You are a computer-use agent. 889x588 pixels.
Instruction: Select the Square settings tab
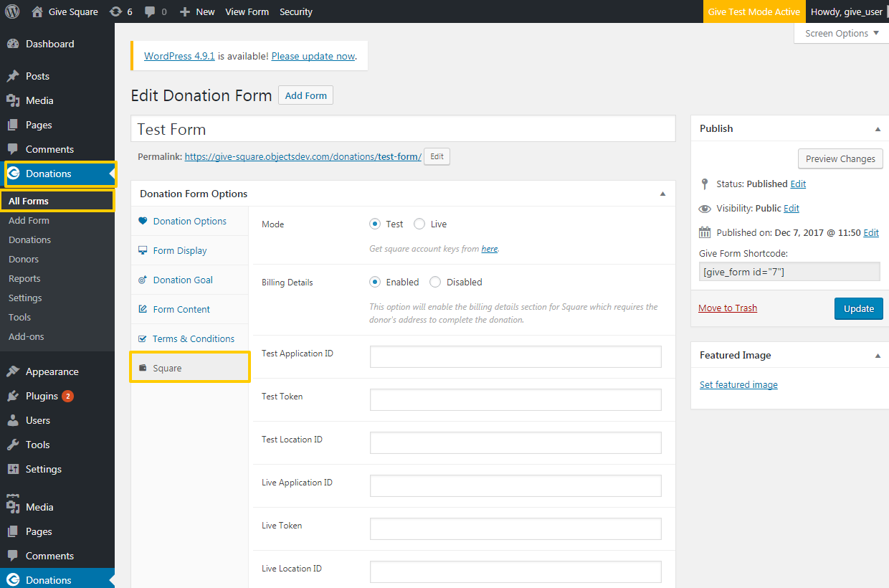point(190,368)
